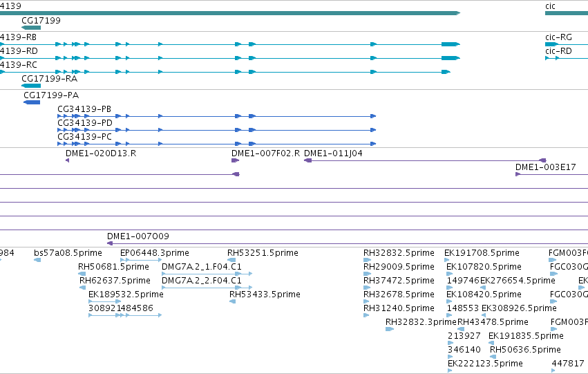Select EST EK308926.5prime label
Viewport: 588px width, 374px height.
coord(519,308)
